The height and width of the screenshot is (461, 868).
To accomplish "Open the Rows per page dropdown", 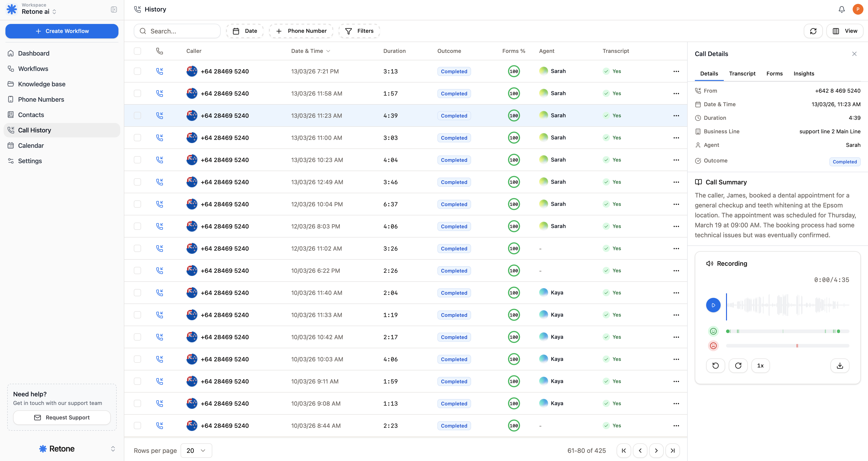I will click(x=196, y=451).
